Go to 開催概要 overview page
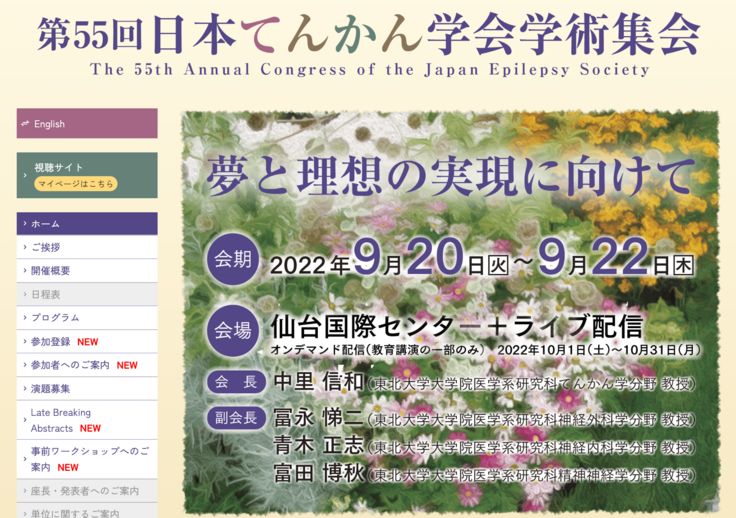736x518 pixels. click(x=51, y=271)
